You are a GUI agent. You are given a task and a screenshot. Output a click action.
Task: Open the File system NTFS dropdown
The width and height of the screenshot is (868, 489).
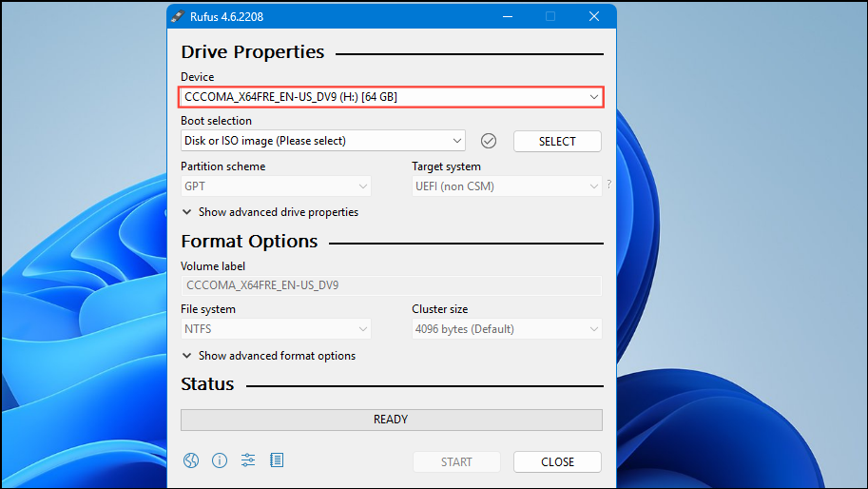[276, 329]
